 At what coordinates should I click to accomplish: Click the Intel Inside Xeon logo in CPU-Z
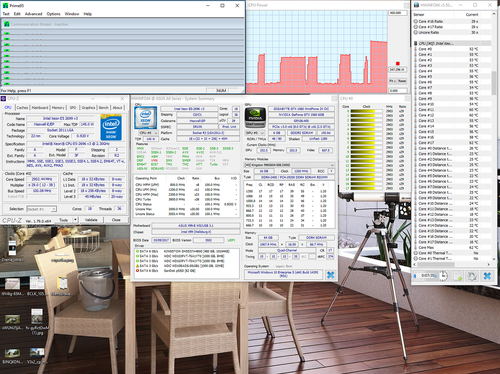pyautogui.click(x=111, y=127)
